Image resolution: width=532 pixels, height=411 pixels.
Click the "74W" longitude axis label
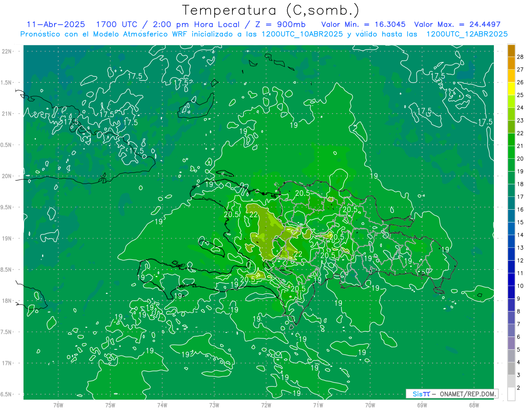(x=162, y=405)
